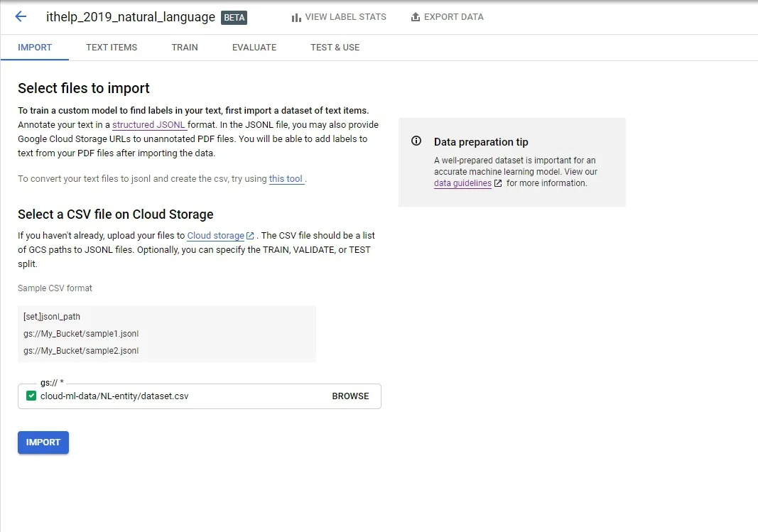Select the Evaluate tab
The image size is (758, 532).
tap(254, 48)
